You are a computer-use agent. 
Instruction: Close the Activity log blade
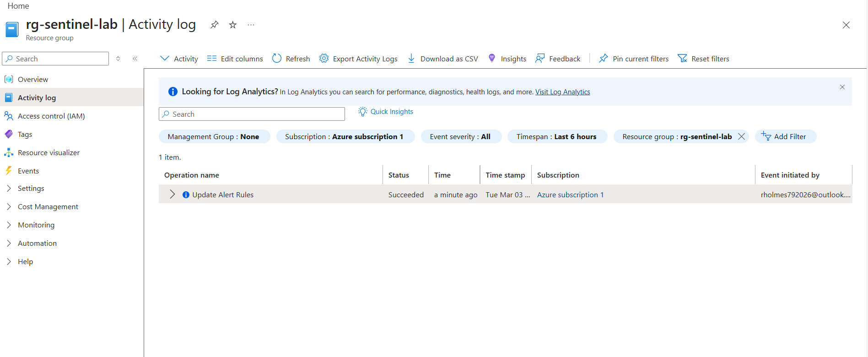tap(846, 25)
